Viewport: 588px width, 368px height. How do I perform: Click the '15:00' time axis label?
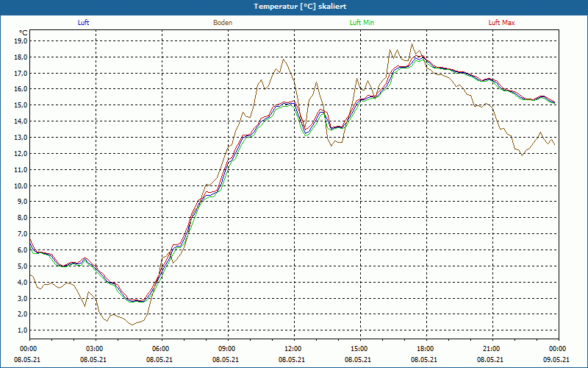click(358, 349)
